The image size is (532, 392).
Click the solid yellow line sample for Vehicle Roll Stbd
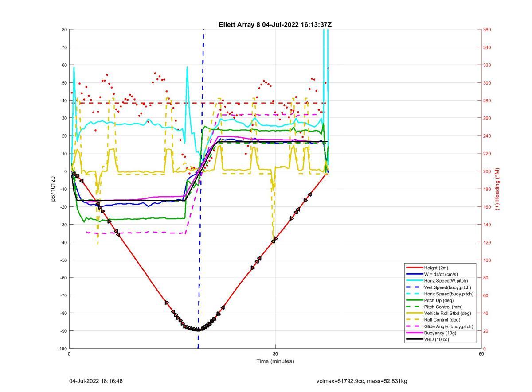(414, 313)
